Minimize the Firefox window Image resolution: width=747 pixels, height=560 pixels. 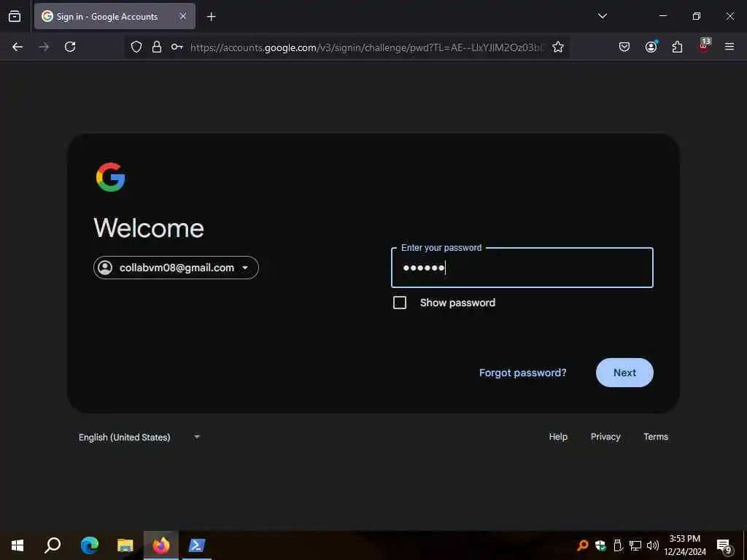tap(662, 16)
